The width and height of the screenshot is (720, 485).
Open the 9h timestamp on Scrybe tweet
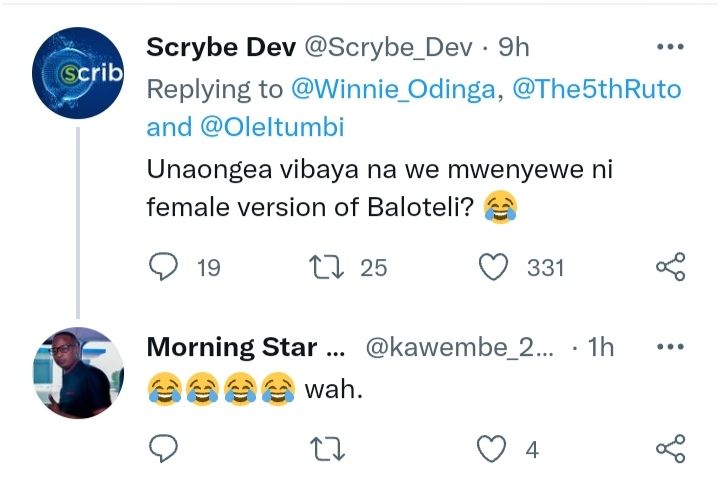point(510,47)
